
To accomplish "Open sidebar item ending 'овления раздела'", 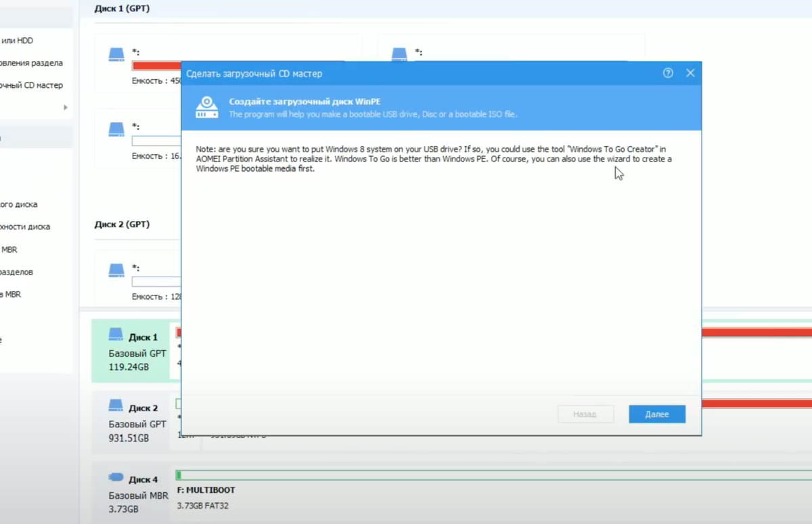I will (31, 63).
